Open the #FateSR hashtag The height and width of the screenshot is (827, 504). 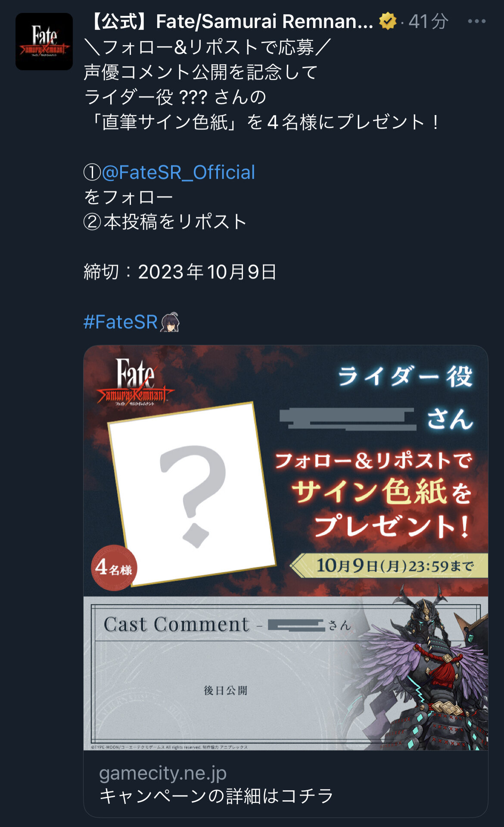pos(121,322)
